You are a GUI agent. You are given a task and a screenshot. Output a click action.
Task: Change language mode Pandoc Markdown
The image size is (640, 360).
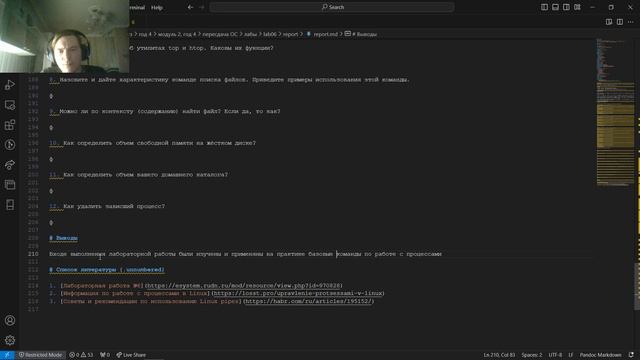[600, 355]
